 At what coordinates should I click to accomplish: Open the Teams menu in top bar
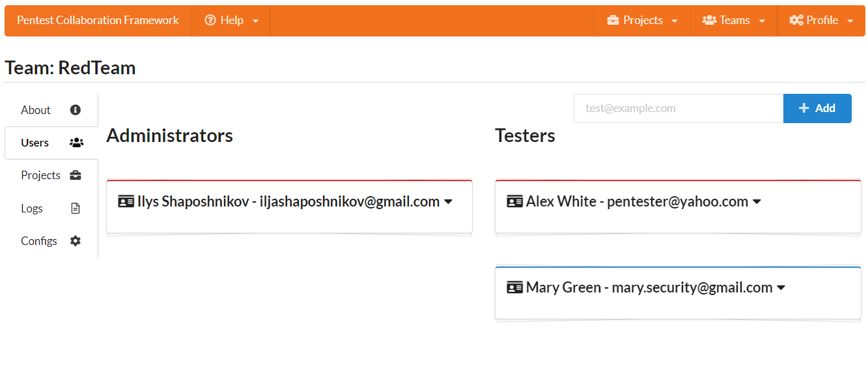[734, 21]
